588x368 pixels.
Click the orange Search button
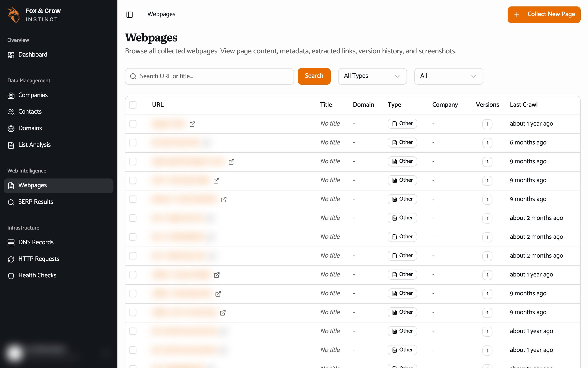coord(314,76)
